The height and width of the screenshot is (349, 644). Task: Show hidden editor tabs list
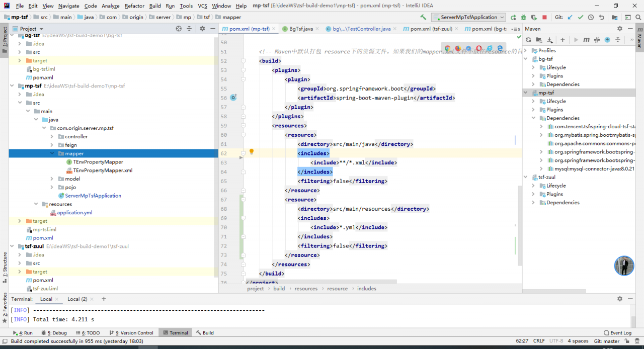pos(515,29)
